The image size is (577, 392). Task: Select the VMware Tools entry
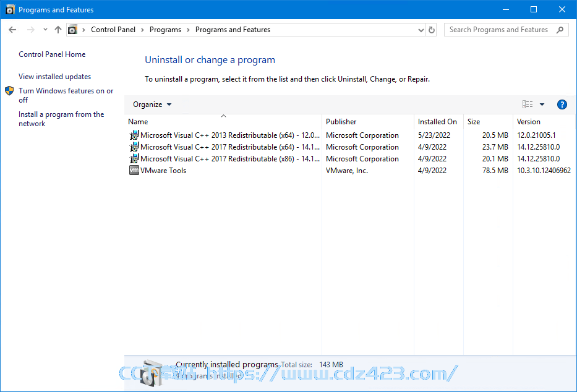350,171
